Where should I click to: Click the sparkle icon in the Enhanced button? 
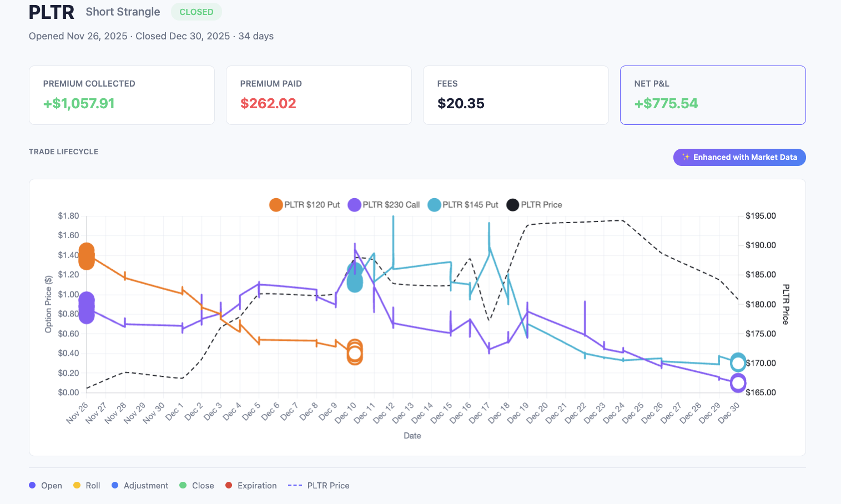[686, 157]
